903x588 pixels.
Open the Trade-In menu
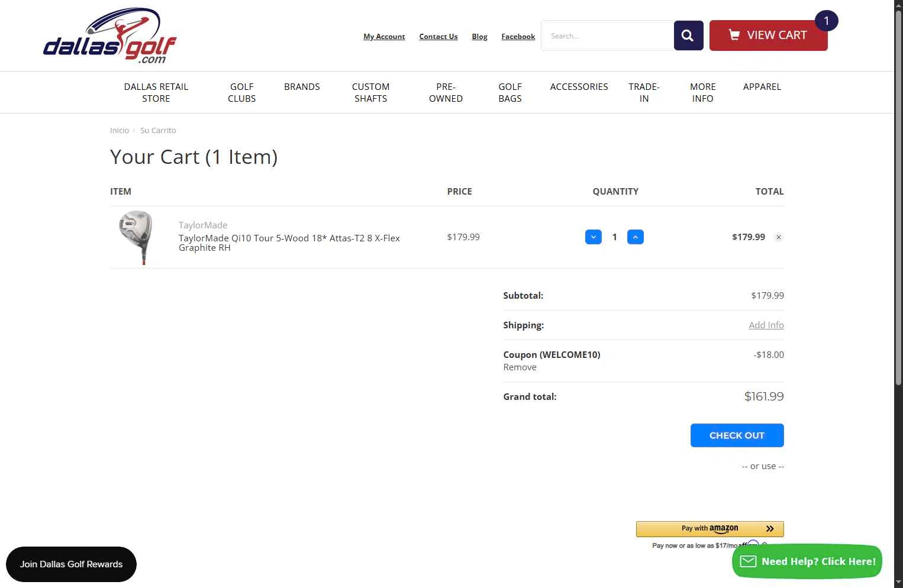pos(644,92)
